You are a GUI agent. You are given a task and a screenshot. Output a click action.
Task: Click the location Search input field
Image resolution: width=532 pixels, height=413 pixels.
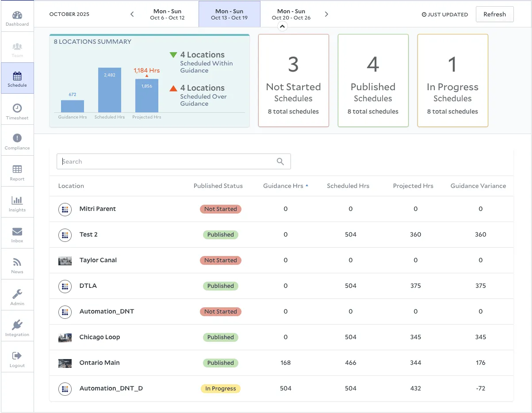(168, 161)
